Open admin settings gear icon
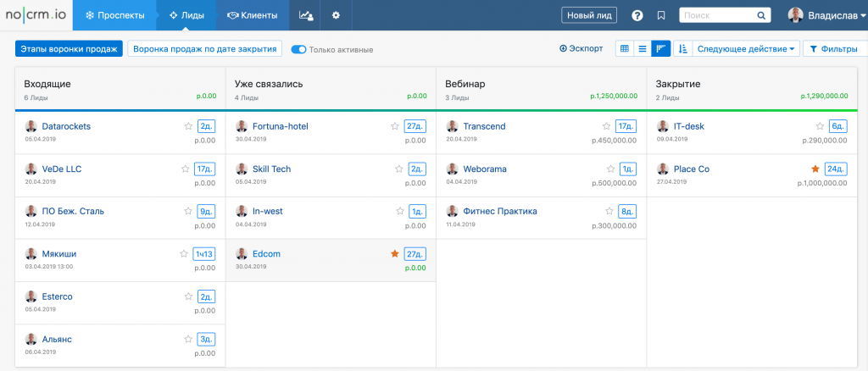Image resolution: width=868 pixels, height=371 pixels. (336, 15)
